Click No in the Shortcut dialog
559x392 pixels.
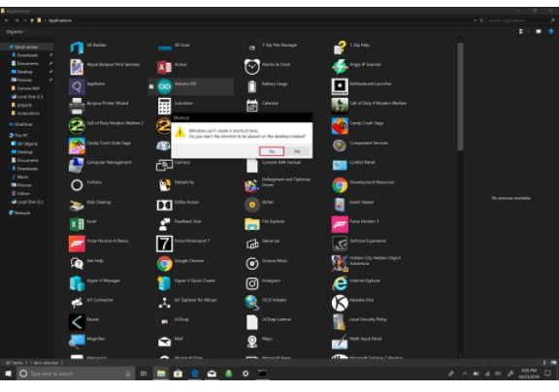tap(297, 151)
